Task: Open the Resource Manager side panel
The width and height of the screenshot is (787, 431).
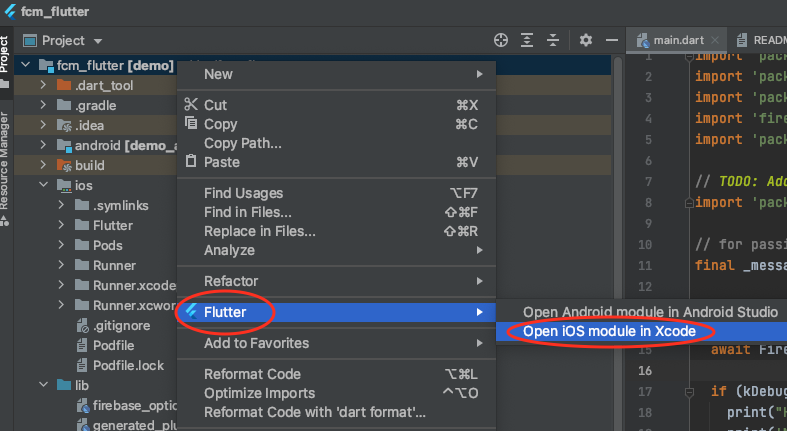Action: (6, 160)
